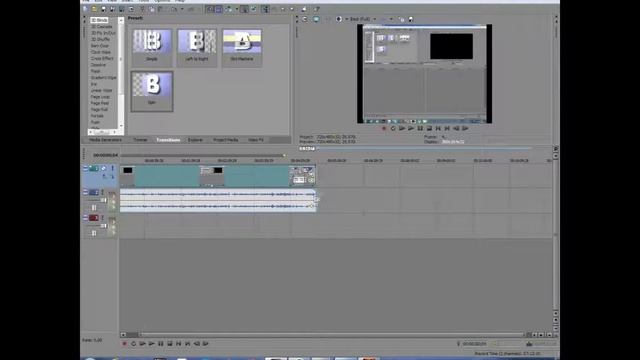640x360 pixels.
Task: Switch to the Explorer tab
Action: tap(195, 140)
